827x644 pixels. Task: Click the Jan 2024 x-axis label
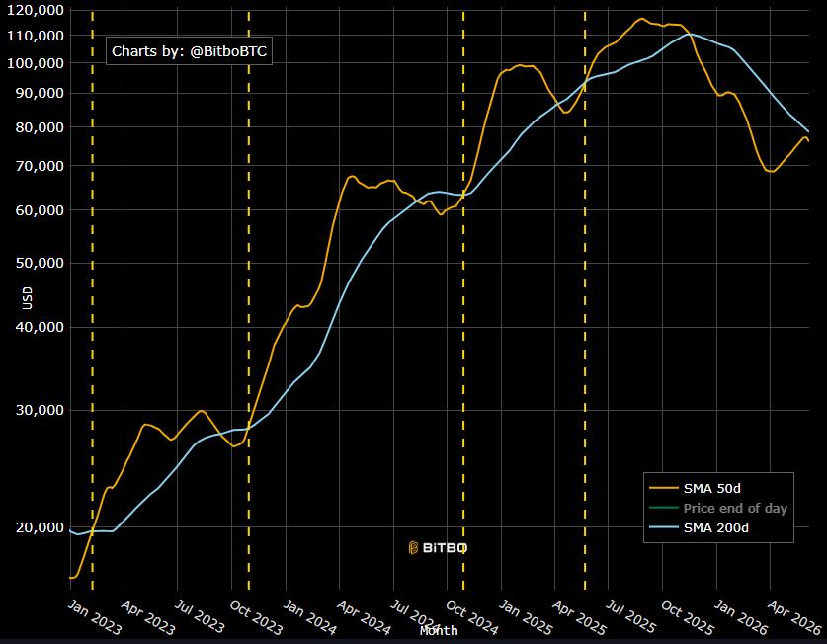pos(310,617)
